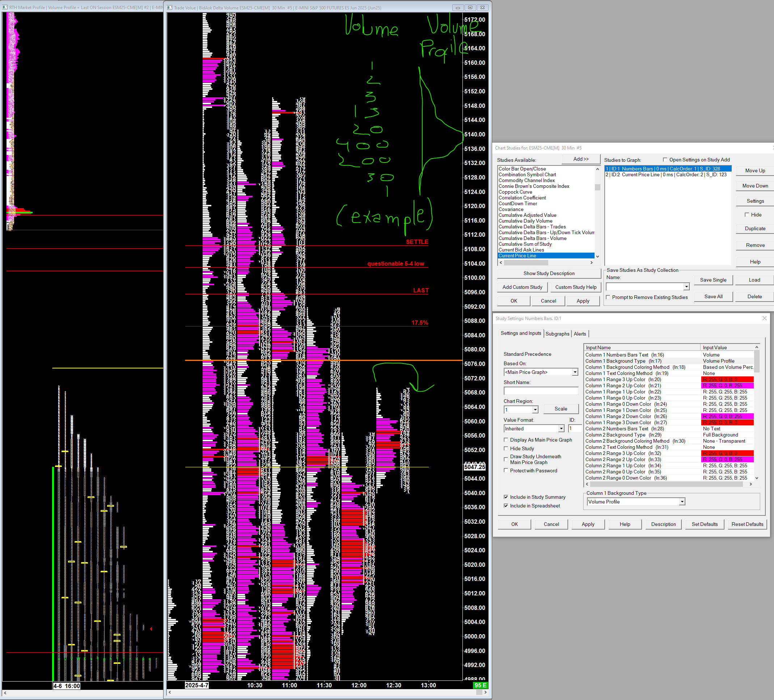Click the Column 1 Range 3 Up Color swatch

pos(727,379)
